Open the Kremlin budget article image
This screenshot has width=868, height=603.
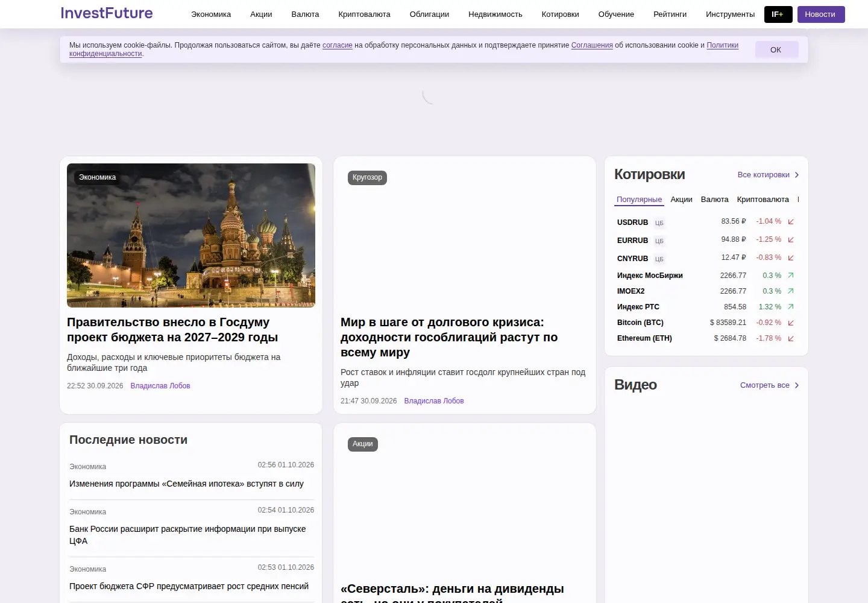click(x=191, y=235)
